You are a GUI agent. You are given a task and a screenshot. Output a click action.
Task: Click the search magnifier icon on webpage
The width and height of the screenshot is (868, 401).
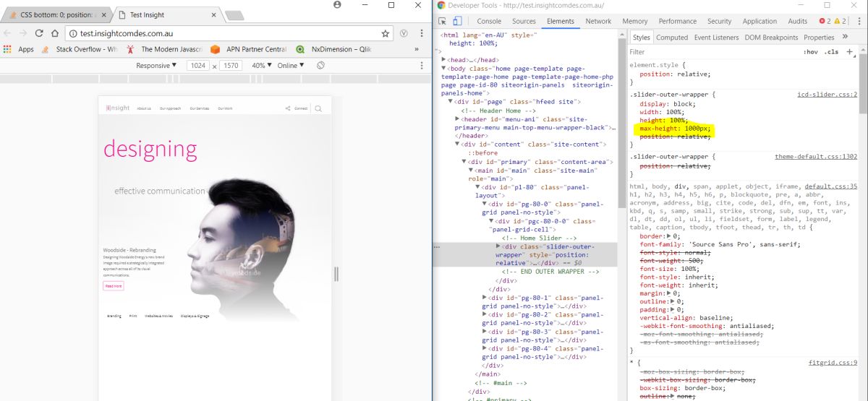(x=318, y=108)
